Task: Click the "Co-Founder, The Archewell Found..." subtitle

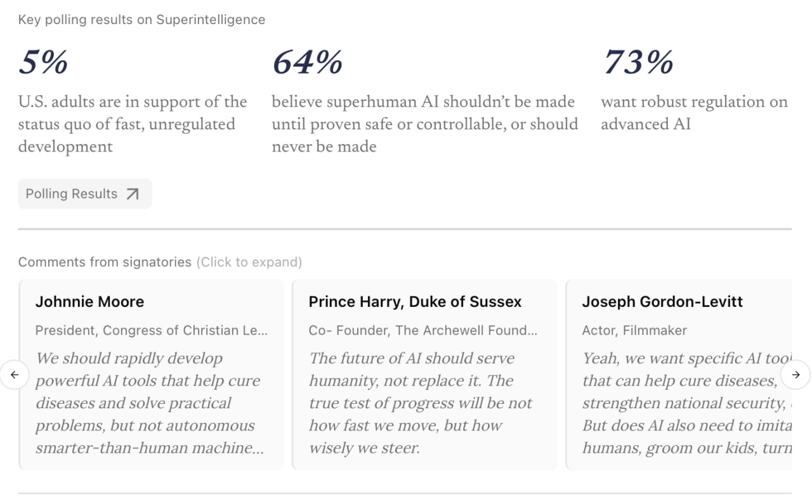Action: click(423, 330)
